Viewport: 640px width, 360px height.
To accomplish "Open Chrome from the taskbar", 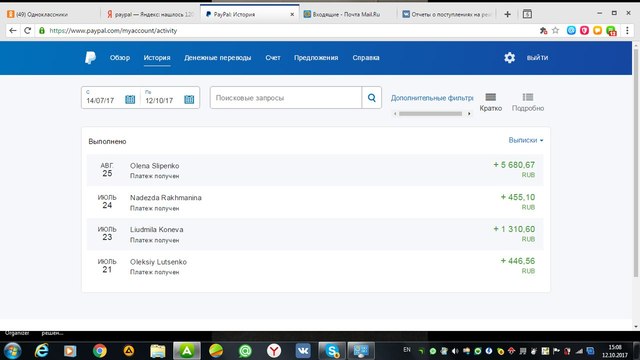I will click(x=100, y=351).
